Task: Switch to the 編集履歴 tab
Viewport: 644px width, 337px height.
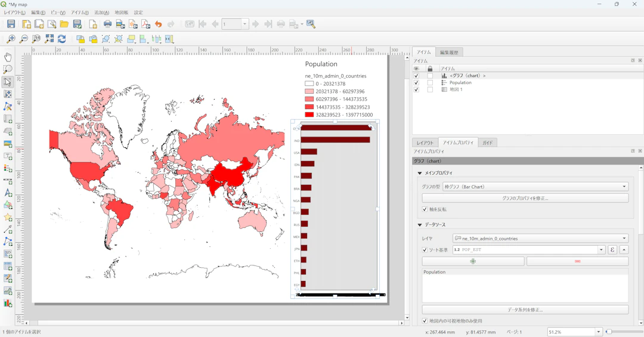Action: [449, 52]
